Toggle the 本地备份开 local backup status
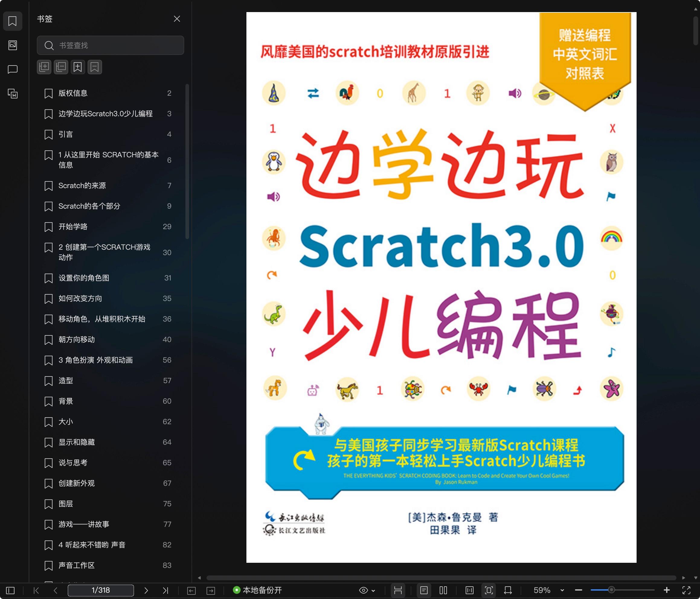The image size is (700, 599). pyautogui.click(x=257, y=590)
